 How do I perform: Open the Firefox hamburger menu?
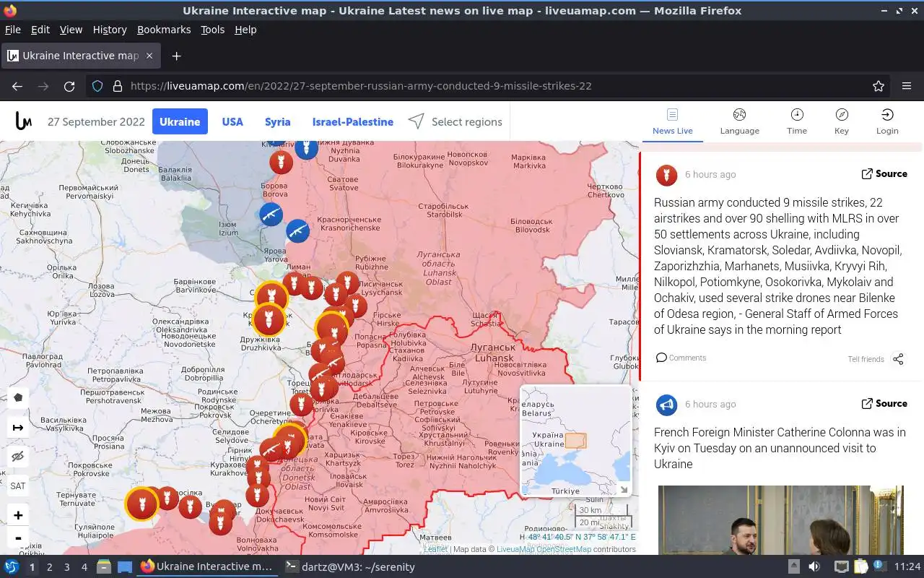pyautogui.click(x=907, y=86)
